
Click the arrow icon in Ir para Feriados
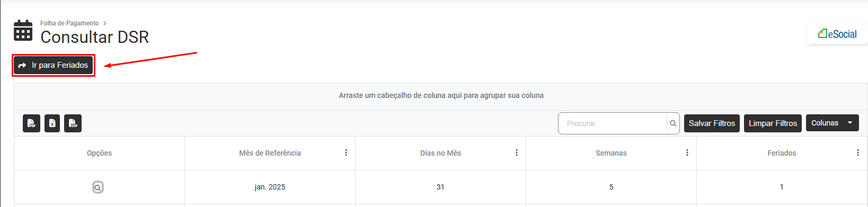(x=22, y=66)
